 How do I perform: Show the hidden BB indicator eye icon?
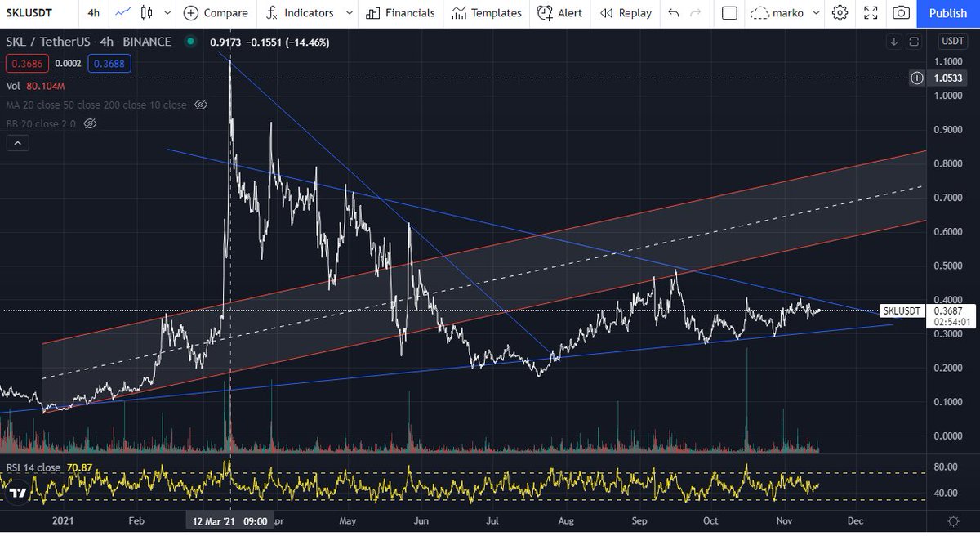click(x=91, y=123)
